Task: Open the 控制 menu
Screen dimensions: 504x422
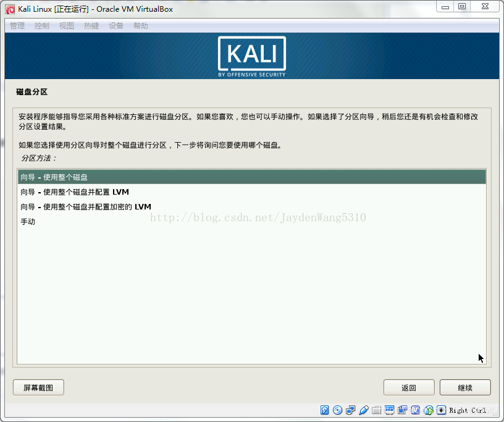Action: click(42, 26)
